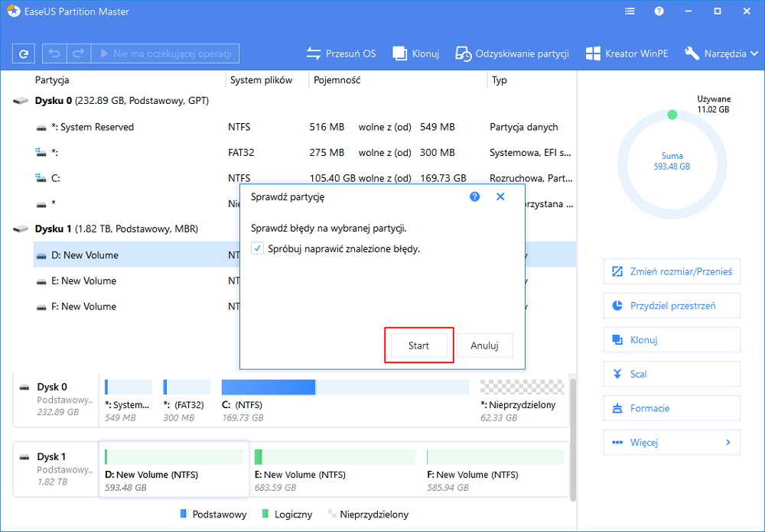
Task: Click the help icon in Sprawdź partycję dialog
Action: [475, 196]
